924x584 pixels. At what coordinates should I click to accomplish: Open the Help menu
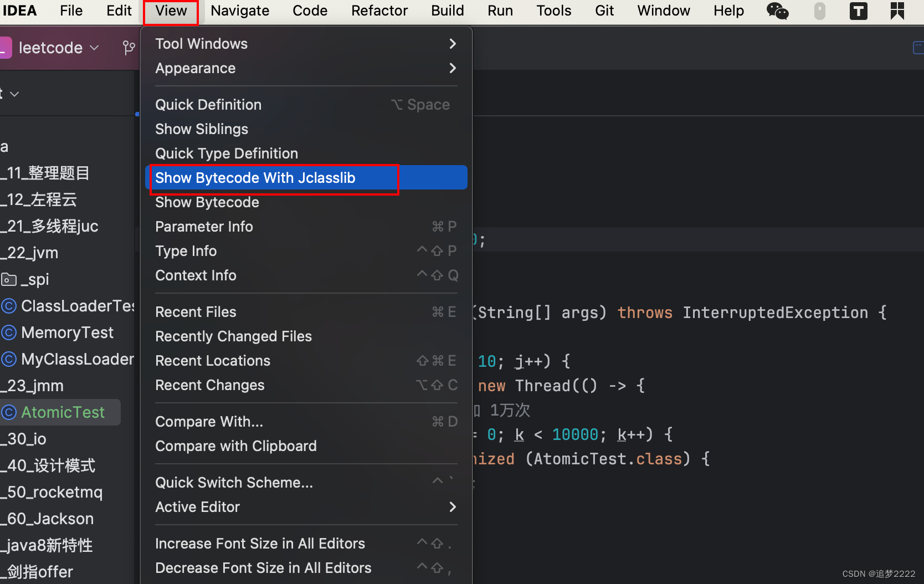728,11
